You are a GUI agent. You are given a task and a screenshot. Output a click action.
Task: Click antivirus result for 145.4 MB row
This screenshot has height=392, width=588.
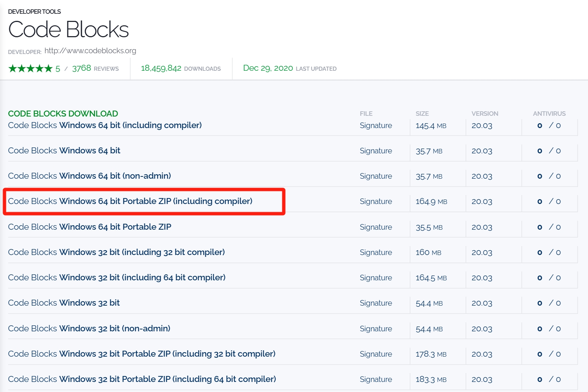tap(549, 126)
